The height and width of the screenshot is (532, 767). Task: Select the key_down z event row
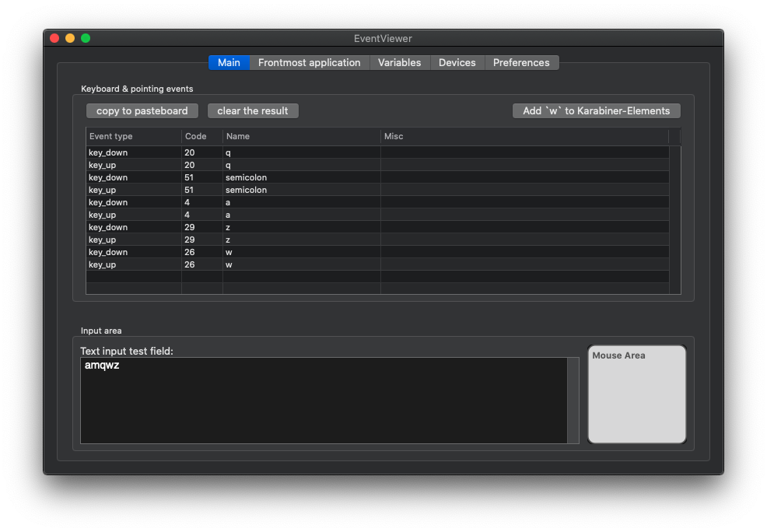click(377, 227)
